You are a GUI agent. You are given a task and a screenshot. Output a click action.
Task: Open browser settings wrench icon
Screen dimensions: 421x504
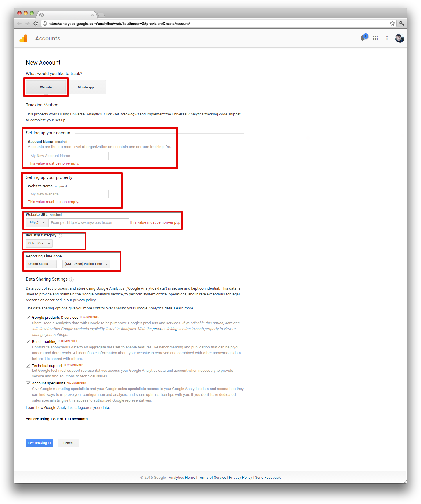(402, 24)
